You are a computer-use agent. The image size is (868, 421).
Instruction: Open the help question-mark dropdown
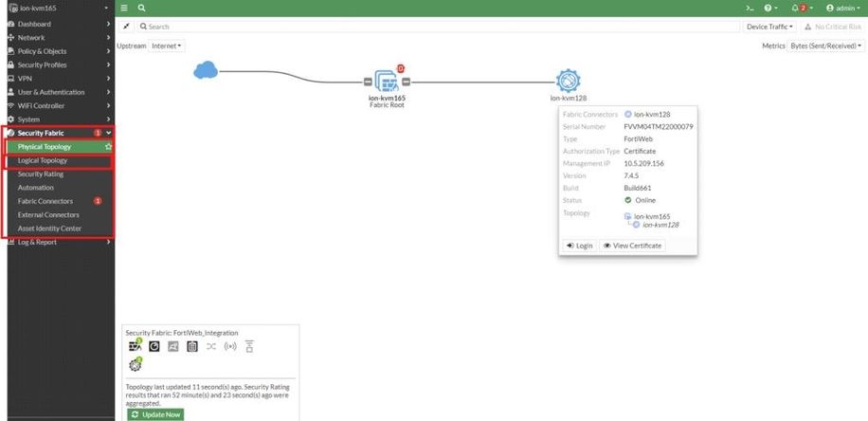pos(770,9)
